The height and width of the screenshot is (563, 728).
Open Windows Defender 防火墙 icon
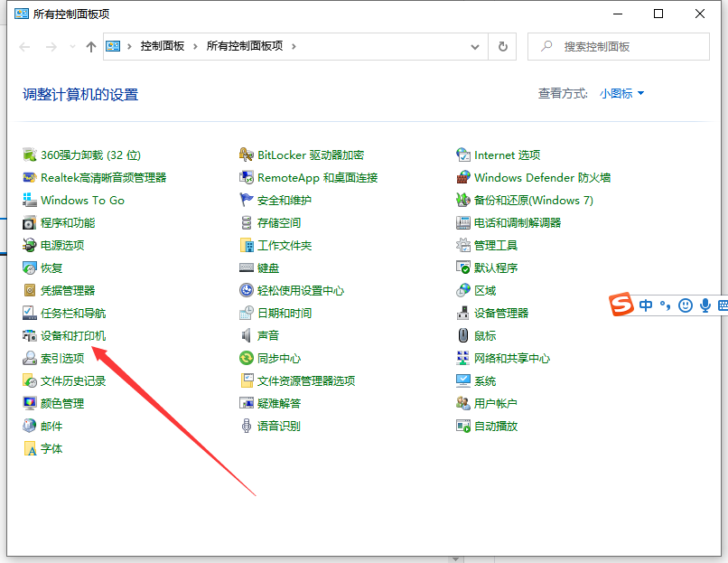[x=463, y=178]
